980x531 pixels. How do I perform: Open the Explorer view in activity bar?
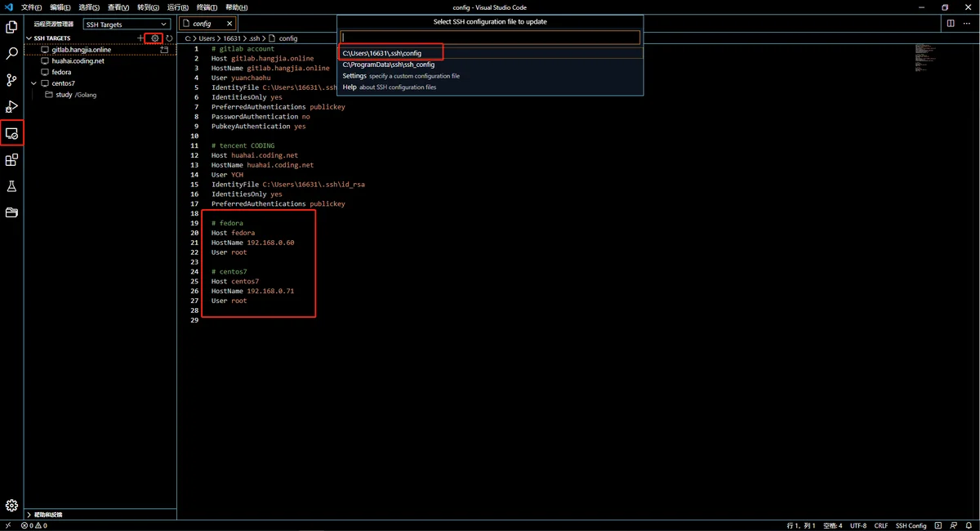[11, 27]
